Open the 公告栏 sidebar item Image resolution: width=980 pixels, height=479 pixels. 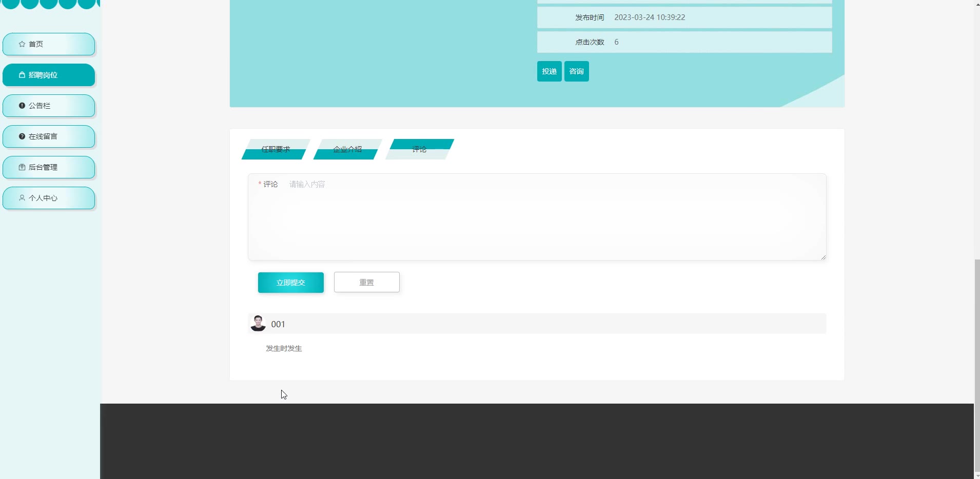(x=49, y=106)
